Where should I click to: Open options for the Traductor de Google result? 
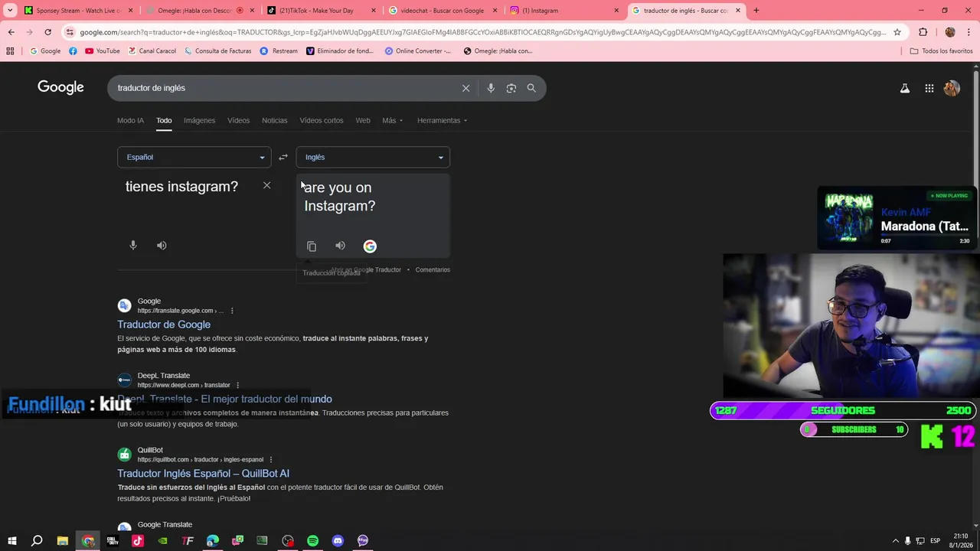[232, 311]
